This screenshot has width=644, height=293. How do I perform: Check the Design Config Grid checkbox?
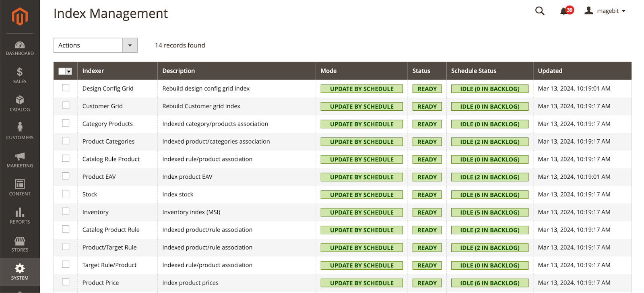[x=66, y=88]
